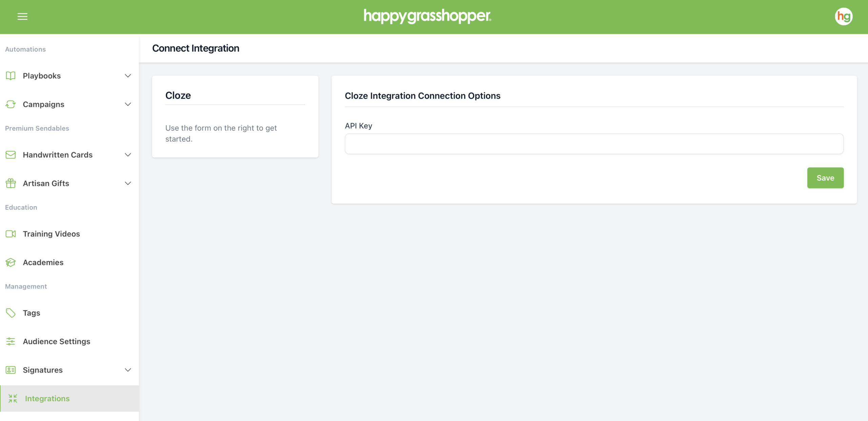868x421 pixels.
Task: Click the hg profile avatar
Action: click(844, 16)
